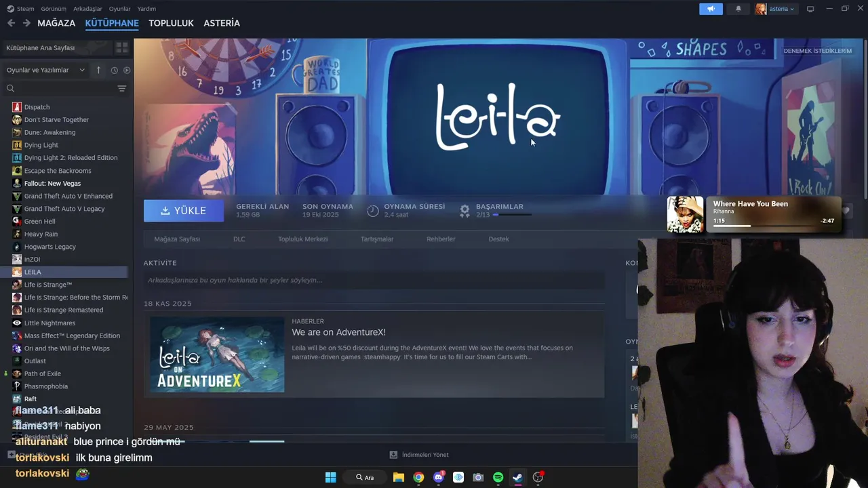
Task: Open the Tartışmalar link
Action: point(377,239)
